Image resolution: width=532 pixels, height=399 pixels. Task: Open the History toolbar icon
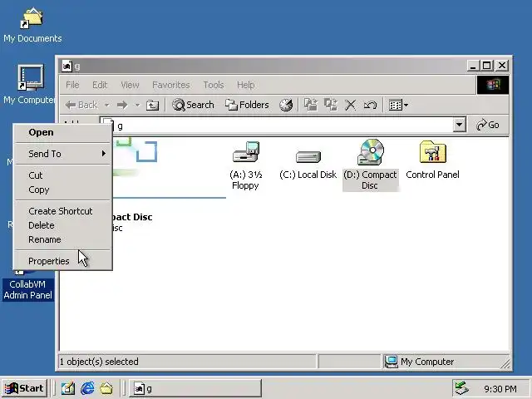286,105
